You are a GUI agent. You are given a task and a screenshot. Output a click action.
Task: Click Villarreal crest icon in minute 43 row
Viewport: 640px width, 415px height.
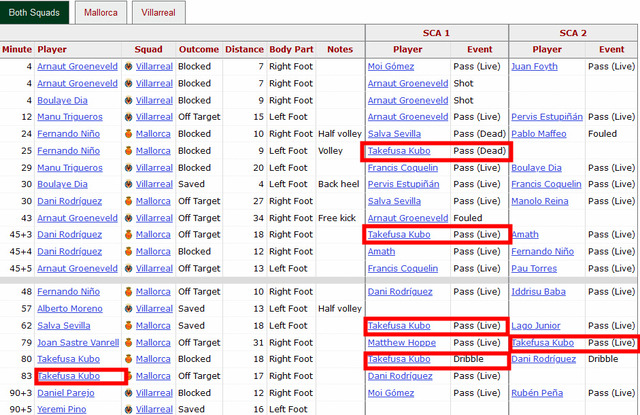click(129, 218)
